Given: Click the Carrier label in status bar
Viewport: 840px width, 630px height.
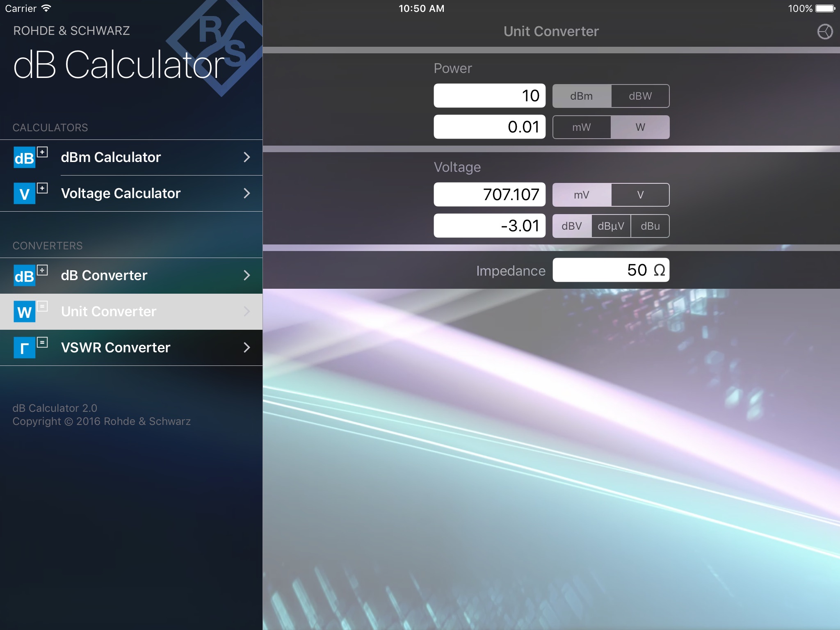Looking at the screenshot, I should (x=21, y=9).
